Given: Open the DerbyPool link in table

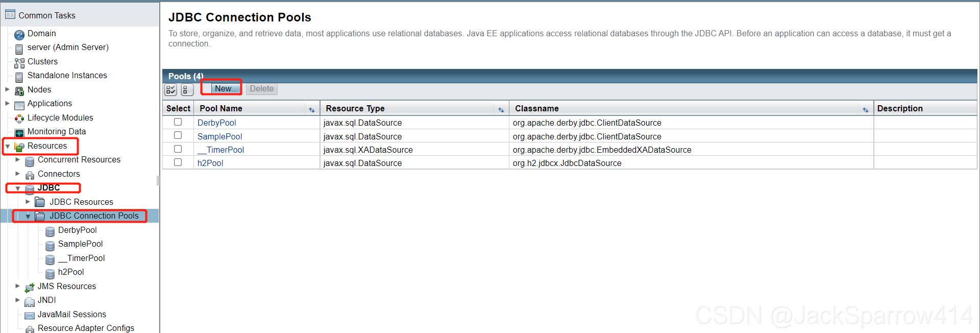Looking at the screenshot, I should (x=217, y=123).
